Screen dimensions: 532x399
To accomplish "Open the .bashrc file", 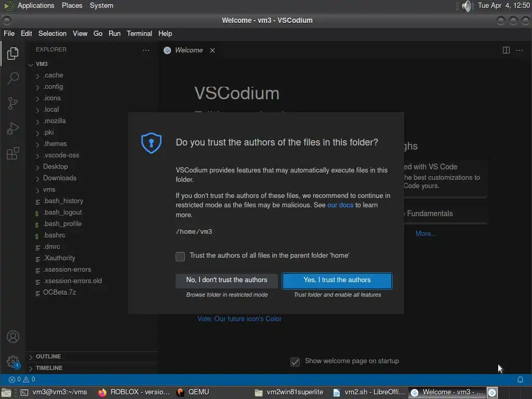I will click(54, 235).
